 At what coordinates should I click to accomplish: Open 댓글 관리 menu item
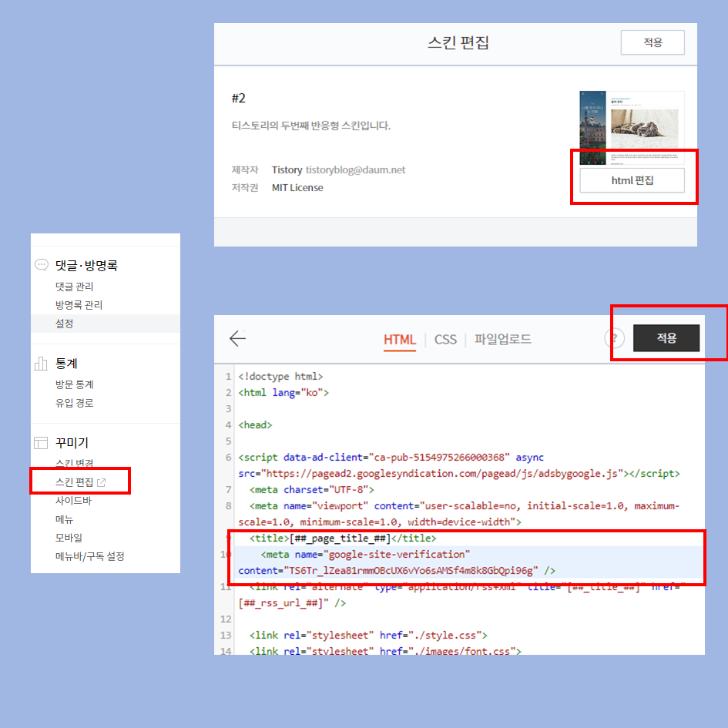click(74, 287)
